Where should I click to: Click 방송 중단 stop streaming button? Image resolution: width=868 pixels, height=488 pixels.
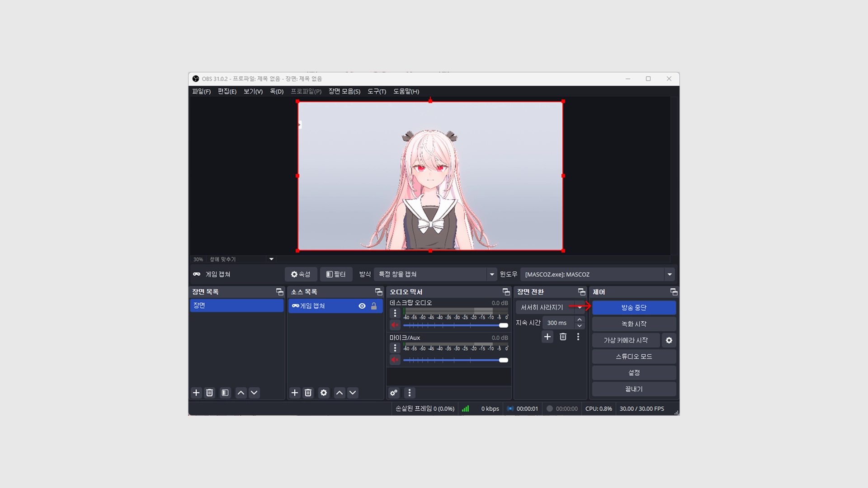click(x=634, y=308)
